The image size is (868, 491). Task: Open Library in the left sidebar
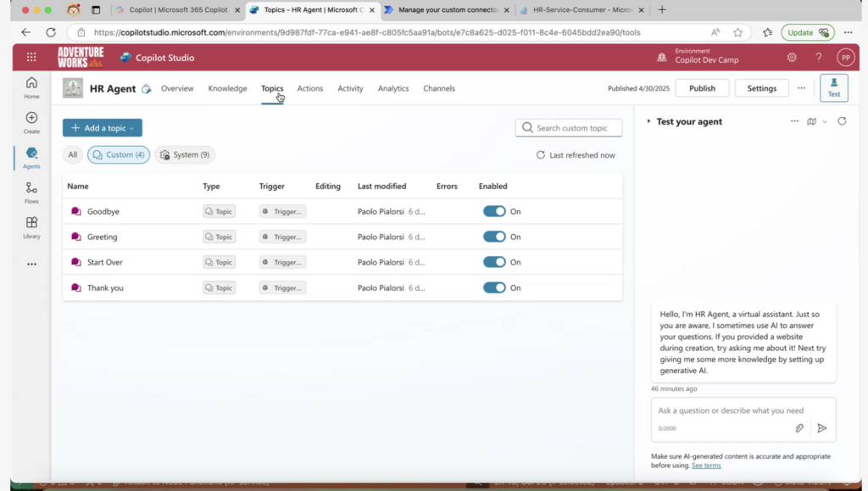31,227
